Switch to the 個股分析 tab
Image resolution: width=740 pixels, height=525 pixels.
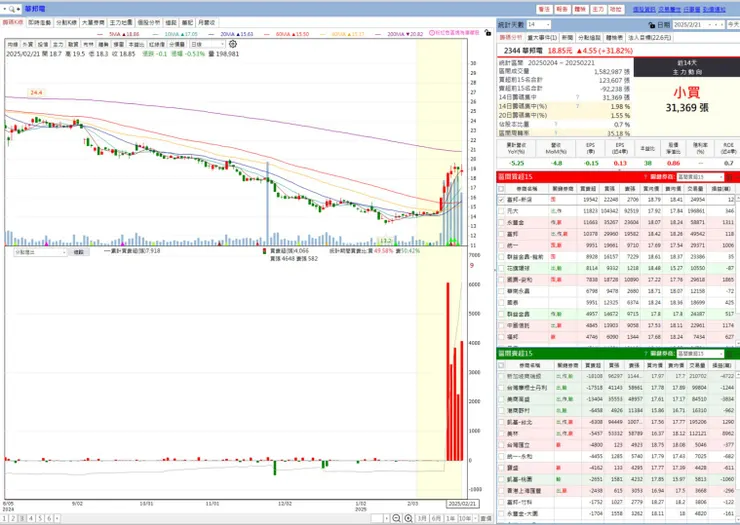point(149,23)
